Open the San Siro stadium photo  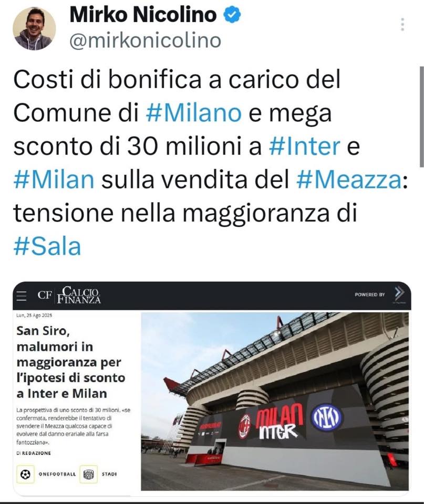coord(275,401)
